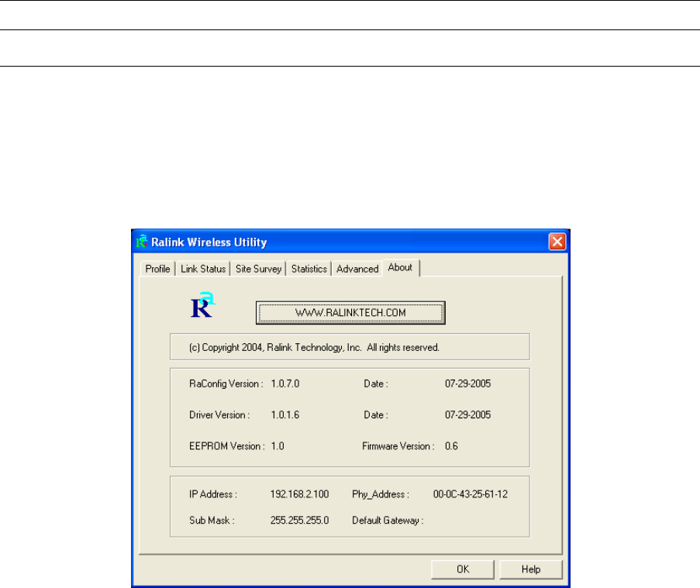Click the Default Gateway label
The image size is (700, 588).
click(x=388, y=521)
